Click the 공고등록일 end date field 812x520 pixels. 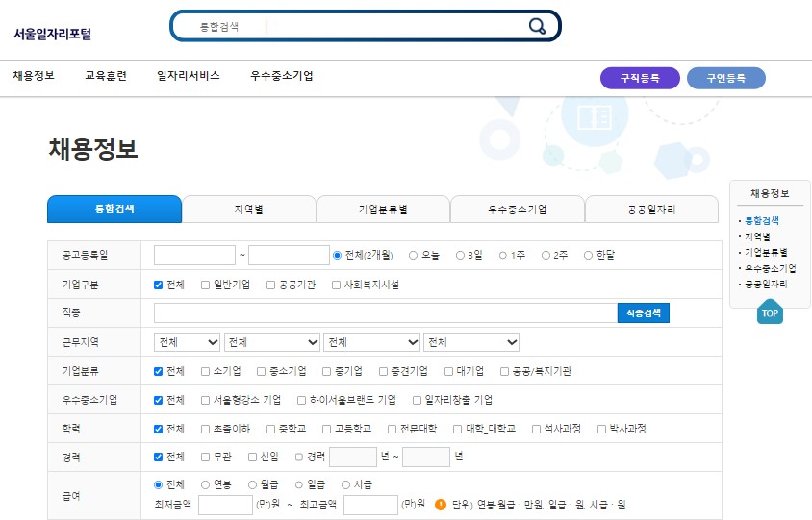(289, 255)
